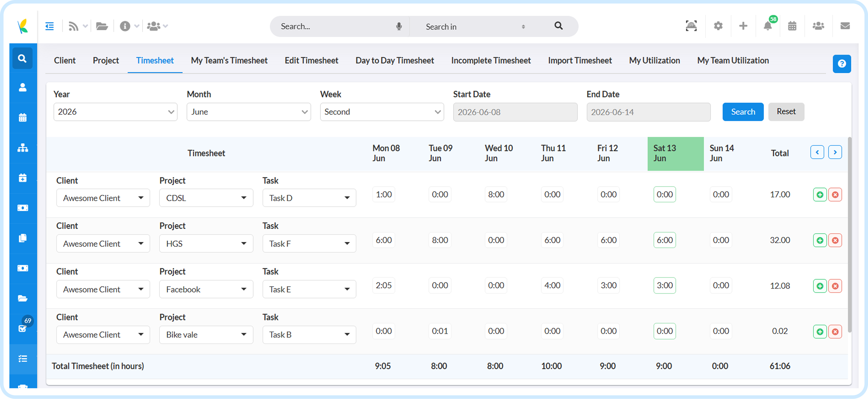This screenshot has width=868, height=399.
Task: Edit Thursday hours for Task E
Action: click(552, 286)
